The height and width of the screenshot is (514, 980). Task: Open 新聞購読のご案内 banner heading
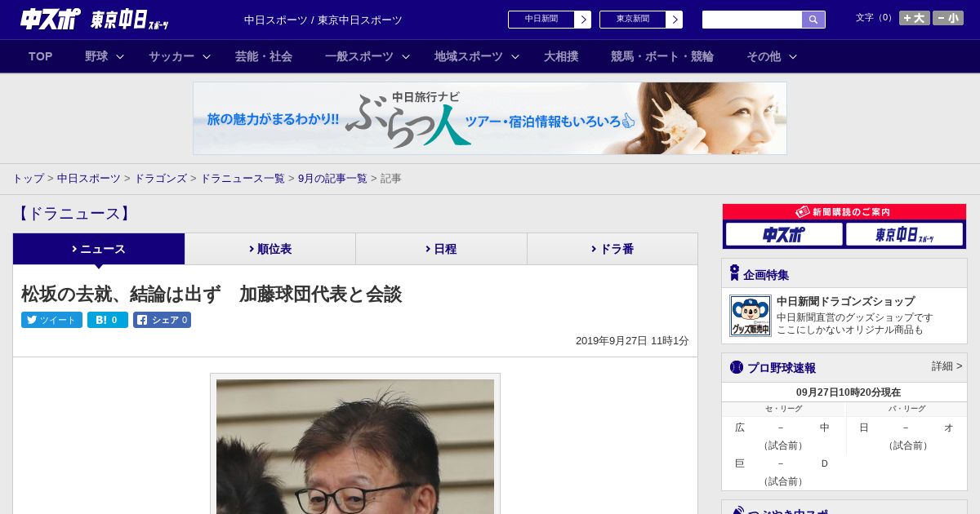click(844, 212)
